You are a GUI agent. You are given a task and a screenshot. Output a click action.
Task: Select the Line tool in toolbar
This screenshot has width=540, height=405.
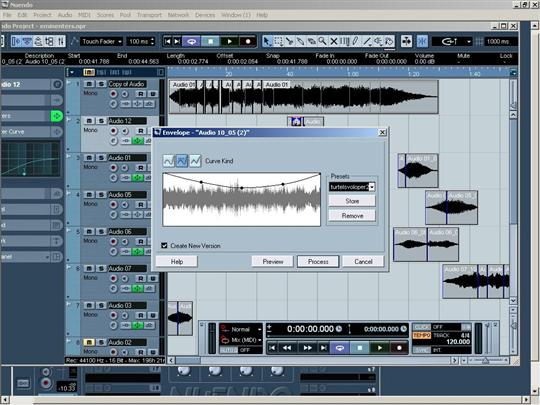[367, 41]
